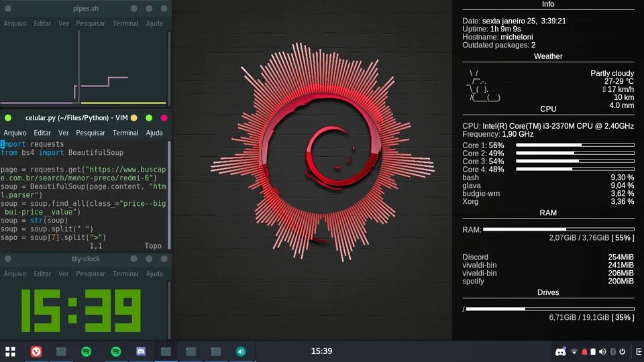The height and width of the screenshot is (362, 644).
Task: Click the celular.py VIM window scrollbar
Action: point(169,195)
